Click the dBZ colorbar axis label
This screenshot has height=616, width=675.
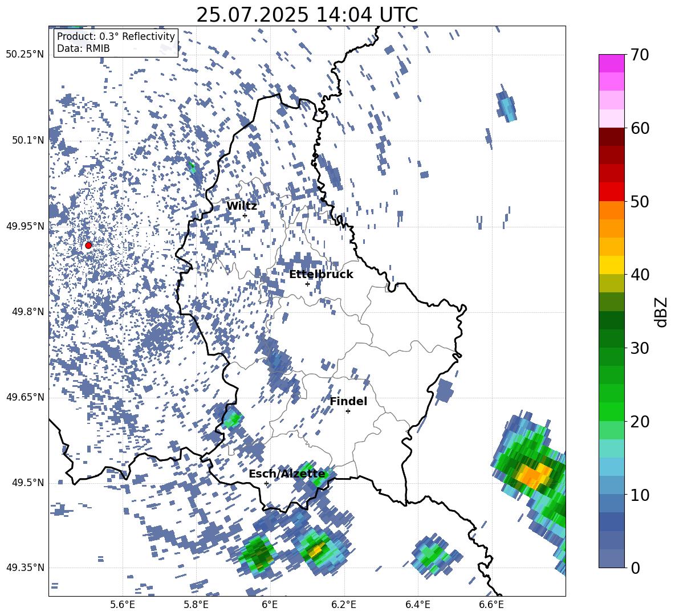[x=662, y=312]
